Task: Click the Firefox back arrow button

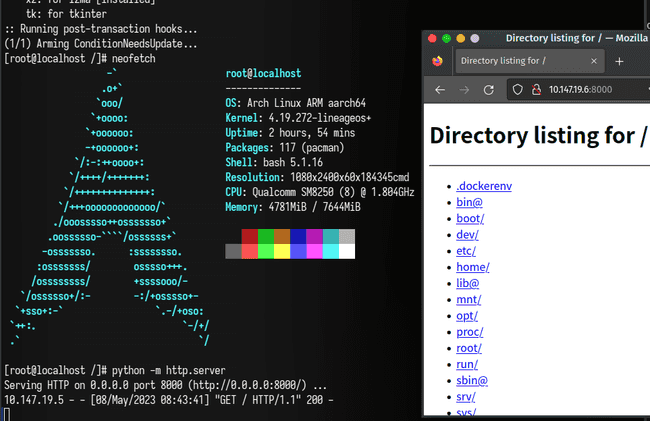Action: [x=440, y=90]
